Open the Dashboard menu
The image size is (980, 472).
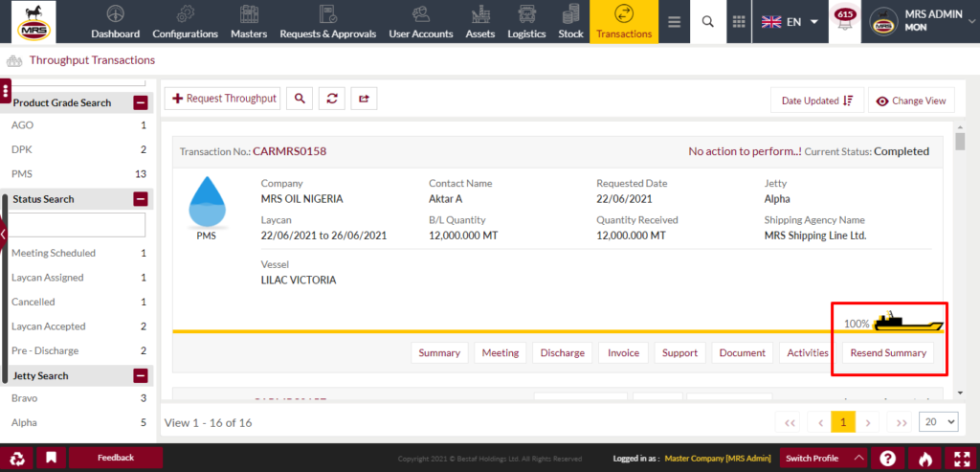[115, 22]
